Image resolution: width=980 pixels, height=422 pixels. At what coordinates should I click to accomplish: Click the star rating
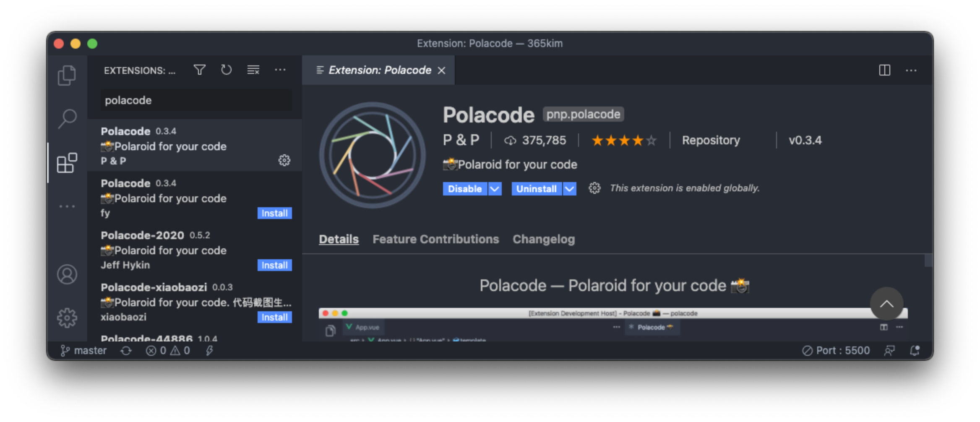tap(624, 140)
